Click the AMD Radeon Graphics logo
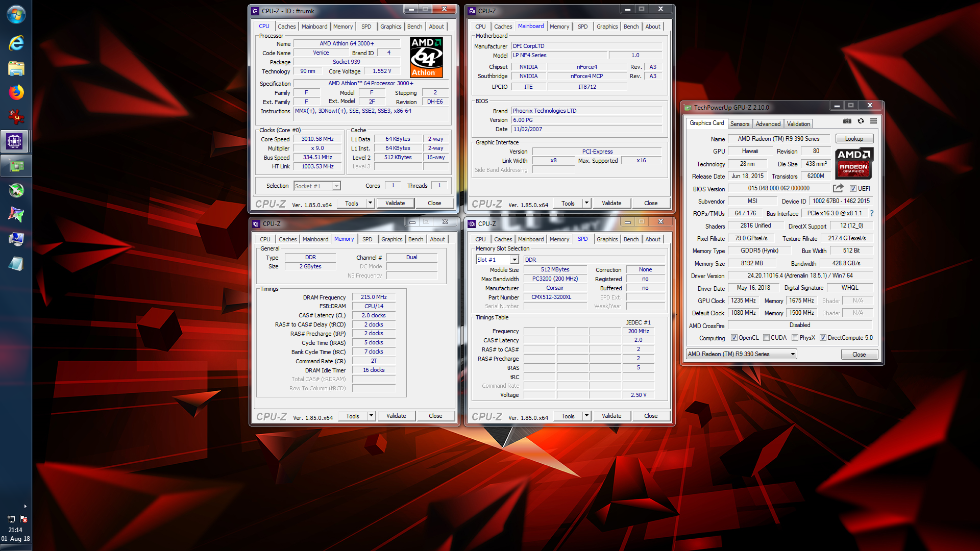 tap(854, 163)
